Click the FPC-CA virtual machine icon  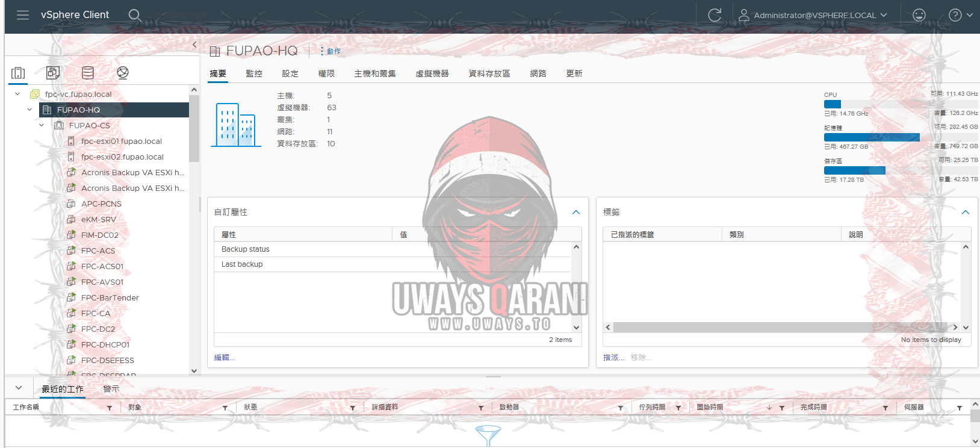[x=71, y=313]
